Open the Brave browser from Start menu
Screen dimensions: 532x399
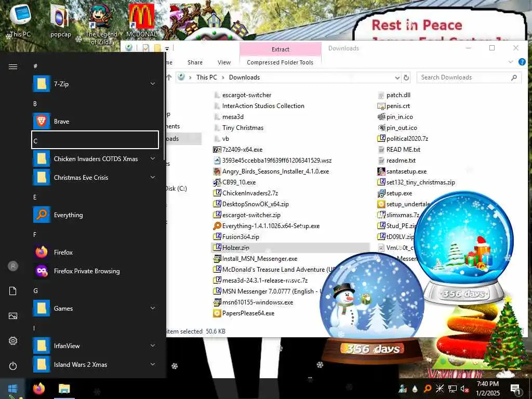click(96, 122)
